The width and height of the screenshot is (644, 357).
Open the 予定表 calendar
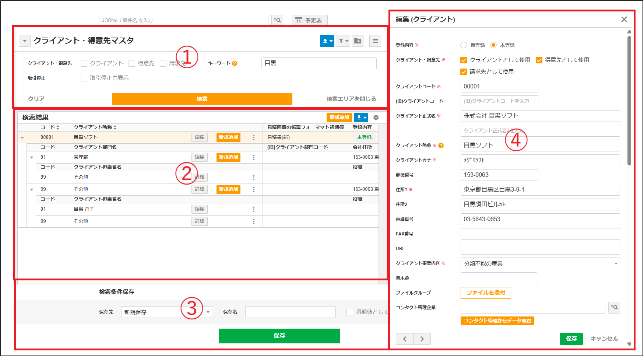click(309, 20)
